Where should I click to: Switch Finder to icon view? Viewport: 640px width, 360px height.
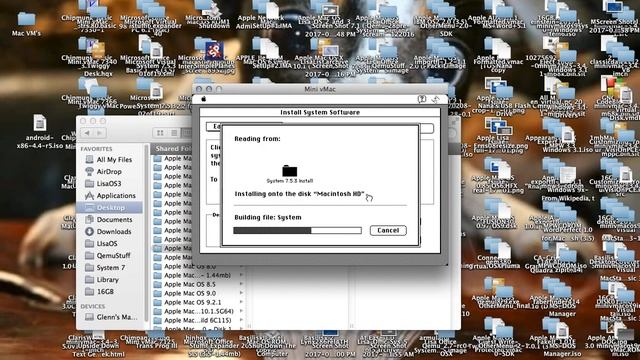[x=160, y=133]
